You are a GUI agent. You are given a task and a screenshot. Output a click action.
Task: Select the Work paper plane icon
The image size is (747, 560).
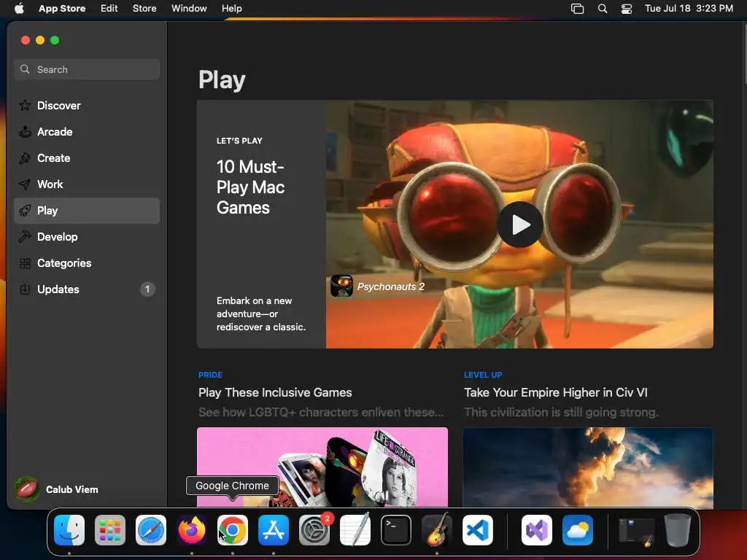(25, 184)
